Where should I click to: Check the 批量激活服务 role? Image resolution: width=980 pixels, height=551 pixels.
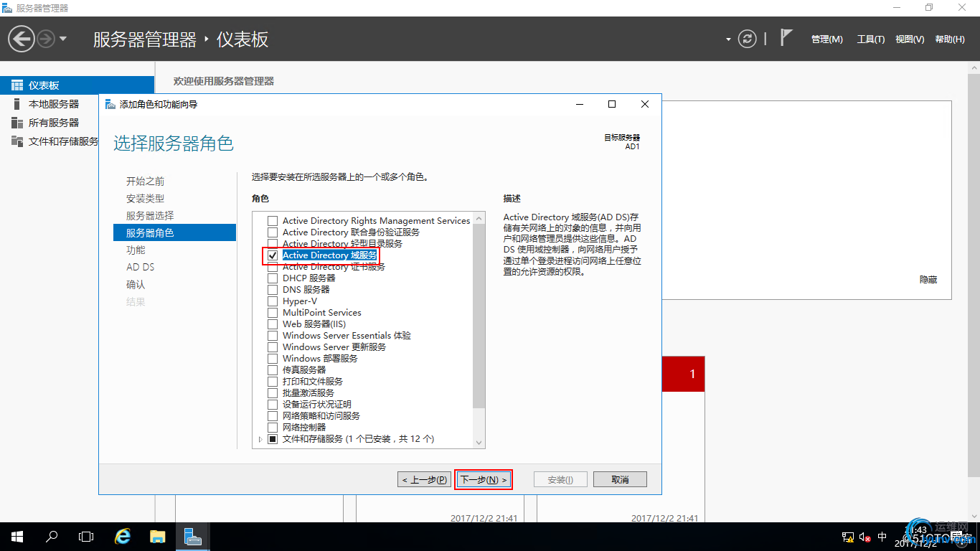click(272, 393)
